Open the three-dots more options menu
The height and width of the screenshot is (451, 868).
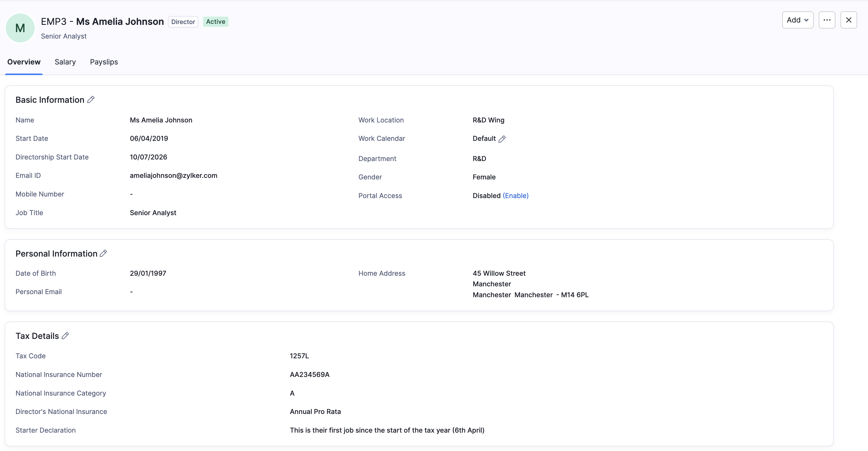coord(827,20)
